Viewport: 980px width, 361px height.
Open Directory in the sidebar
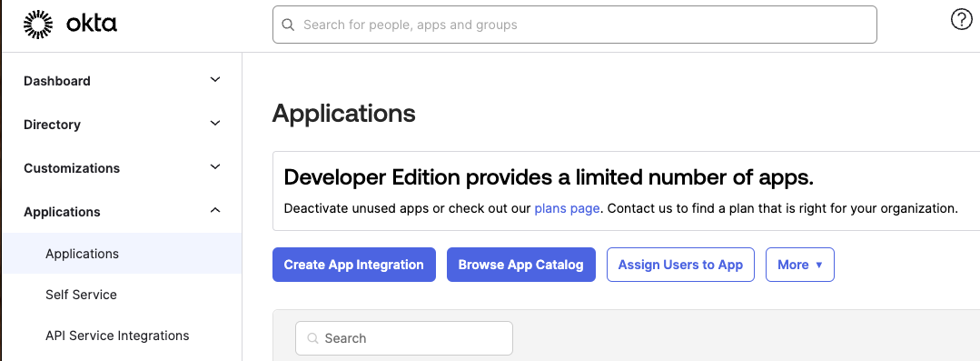click(52, 125)
